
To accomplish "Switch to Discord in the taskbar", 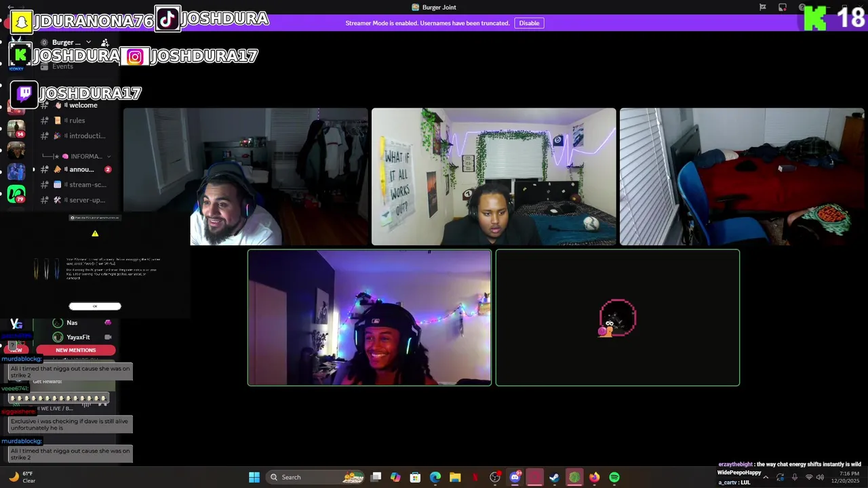I will pos(515,477).
